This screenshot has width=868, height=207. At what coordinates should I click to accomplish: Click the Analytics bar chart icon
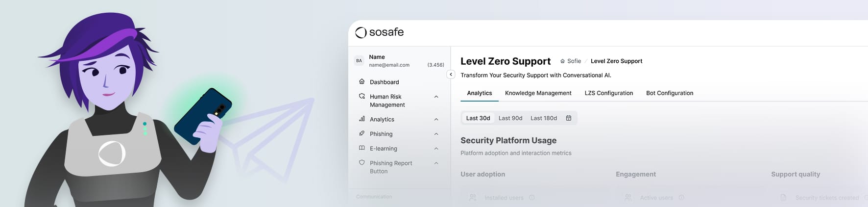point(362,119)
